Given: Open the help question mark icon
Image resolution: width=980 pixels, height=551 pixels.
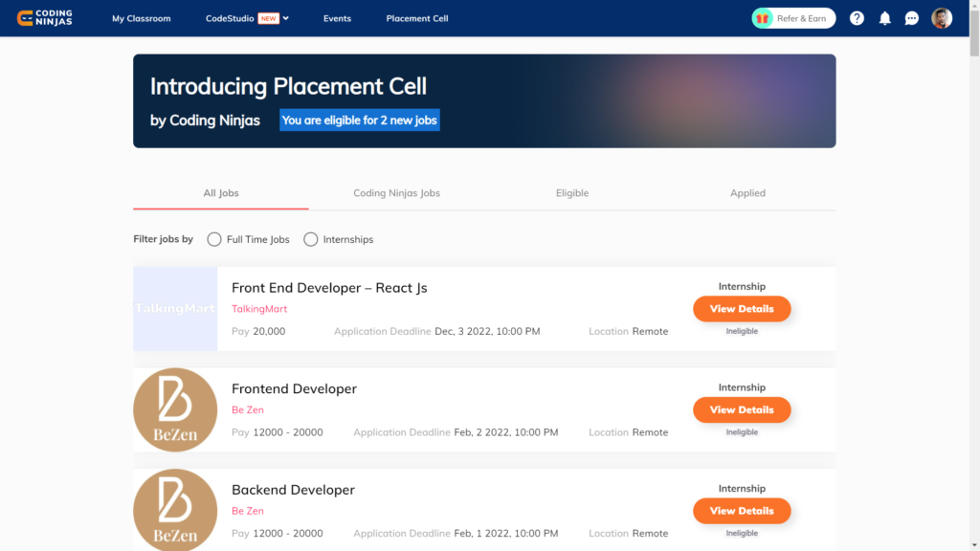Looking at the screenshot, I should [857, 18].
